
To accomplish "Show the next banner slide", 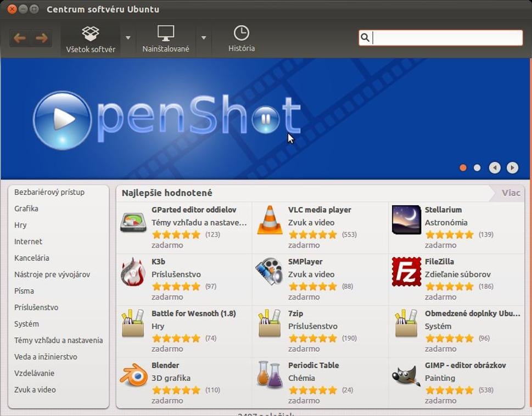I will tap(512, 167).
